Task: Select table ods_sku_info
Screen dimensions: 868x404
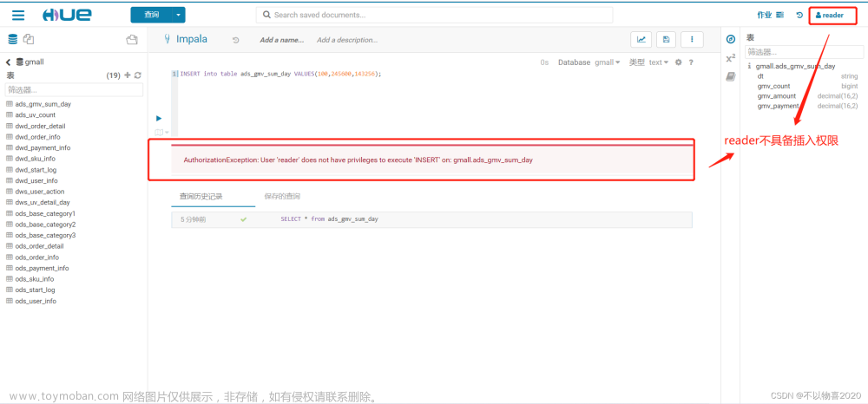Action: click(x=35, y=279)
